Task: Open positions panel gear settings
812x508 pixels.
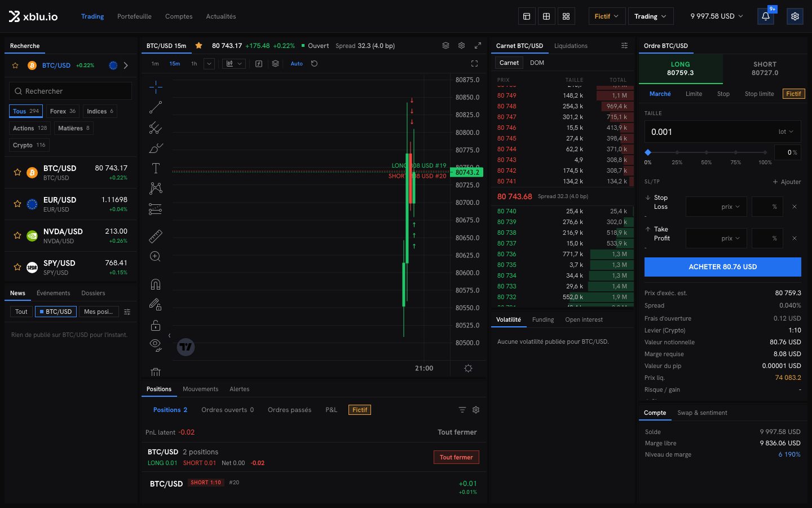Action: point(476,410)
